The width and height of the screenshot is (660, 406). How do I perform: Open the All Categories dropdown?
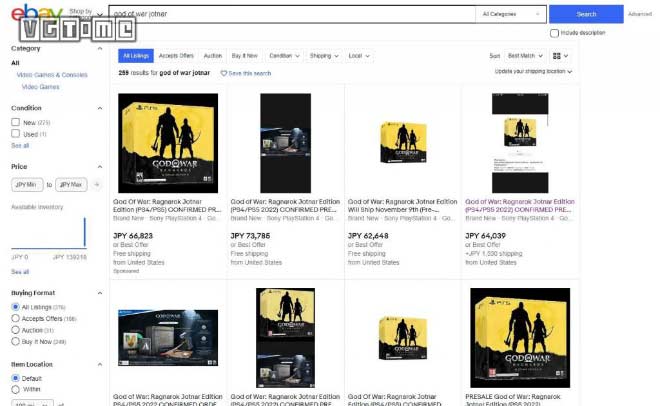[x=511, y=14]
